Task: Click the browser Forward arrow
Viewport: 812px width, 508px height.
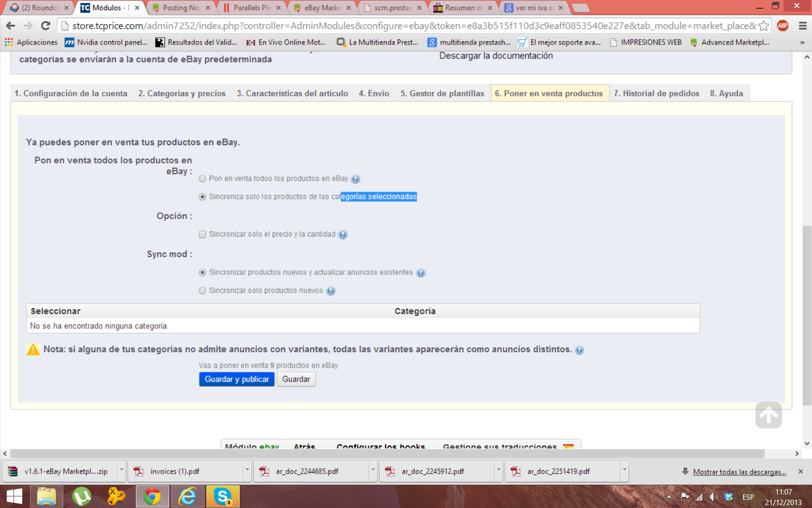Action: [28, 26]
